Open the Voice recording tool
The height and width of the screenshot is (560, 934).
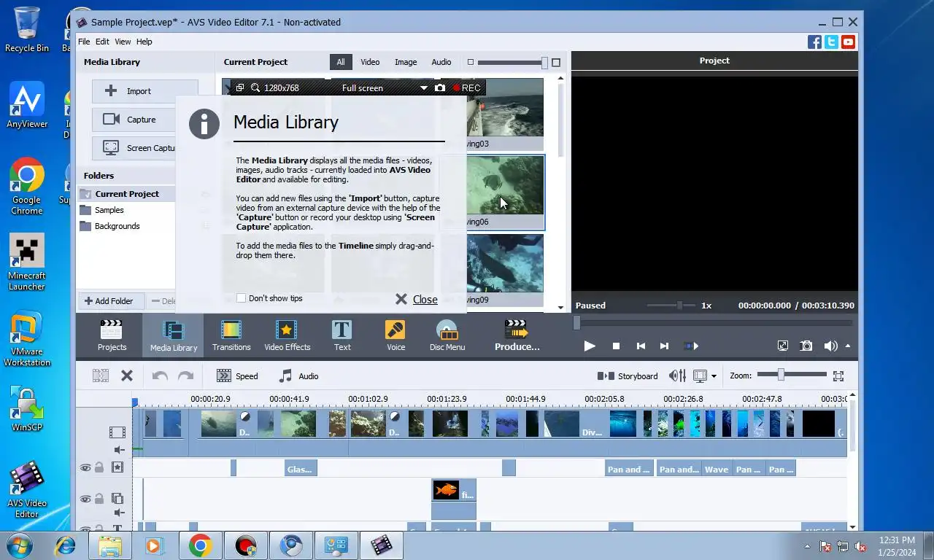395,335
